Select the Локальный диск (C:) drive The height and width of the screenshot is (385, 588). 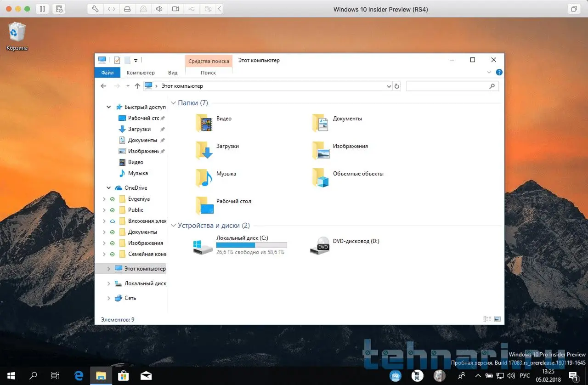point(240,246)
